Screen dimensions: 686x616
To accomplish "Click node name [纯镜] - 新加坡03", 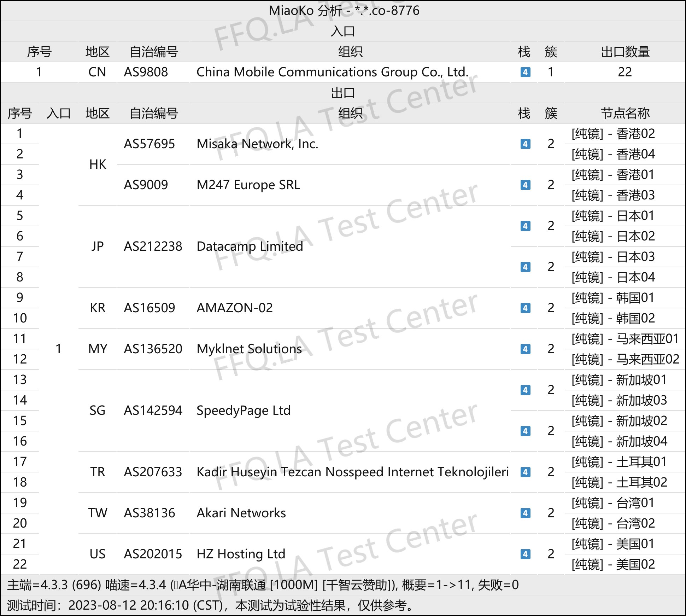I will 620,400.
